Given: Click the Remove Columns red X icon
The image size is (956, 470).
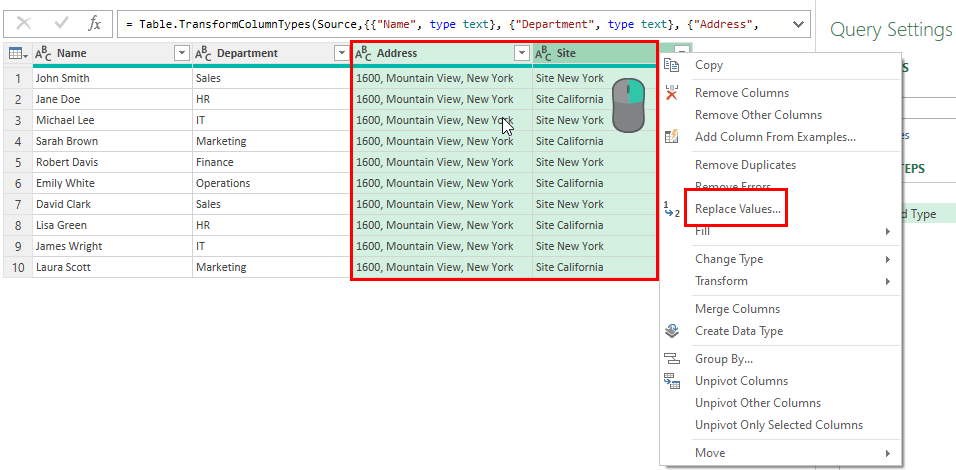Looking at the screenshot, I should click(x=671, y=93).
